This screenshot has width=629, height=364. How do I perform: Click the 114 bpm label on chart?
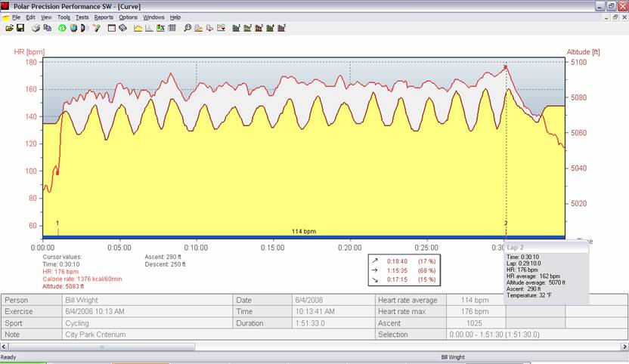[x=304, y=231]
